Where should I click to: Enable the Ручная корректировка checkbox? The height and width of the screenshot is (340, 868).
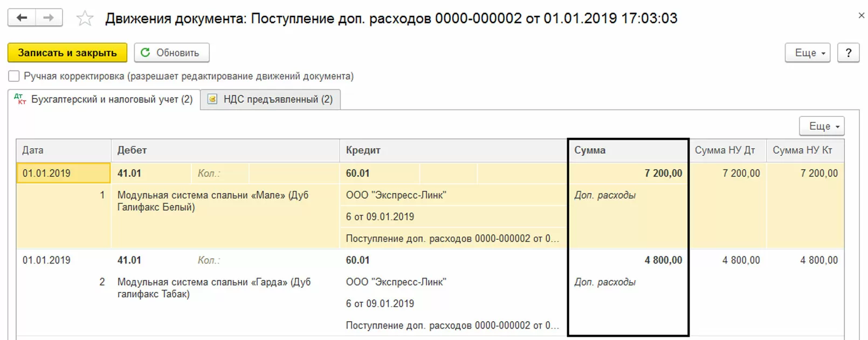pos(14,76)
